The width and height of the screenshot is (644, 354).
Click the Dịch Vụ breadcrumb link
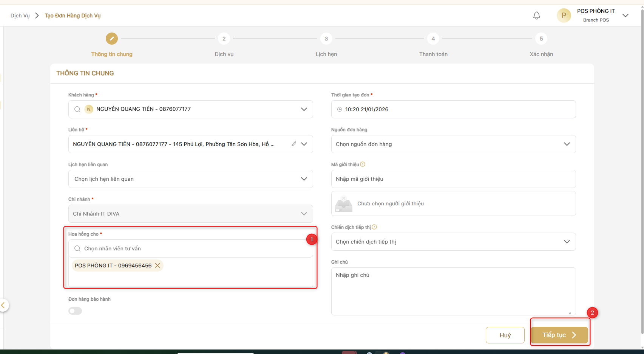(x=20, y=16)
